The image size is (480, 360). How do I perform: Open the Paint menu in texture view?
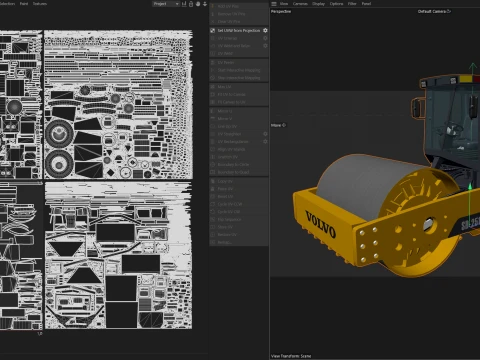click(x=24, y=4)
